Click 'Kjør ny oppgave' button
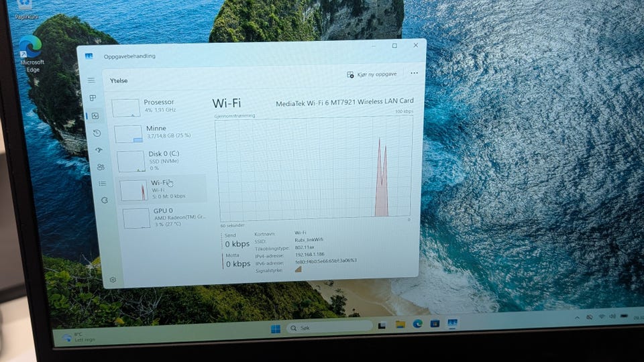Image resolution: width=644 pixels, height=362 pixels. (x=372, y=74)
